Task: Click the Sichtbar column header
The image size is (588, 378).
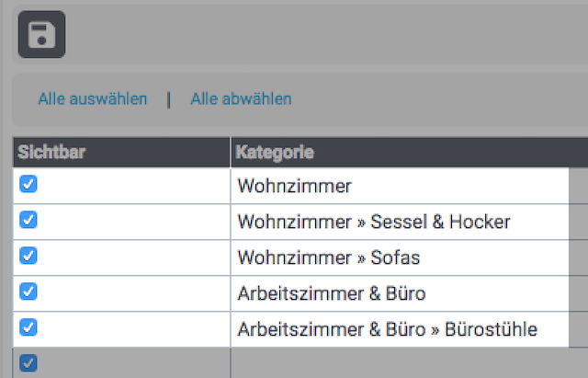Action: click(121, 153)
